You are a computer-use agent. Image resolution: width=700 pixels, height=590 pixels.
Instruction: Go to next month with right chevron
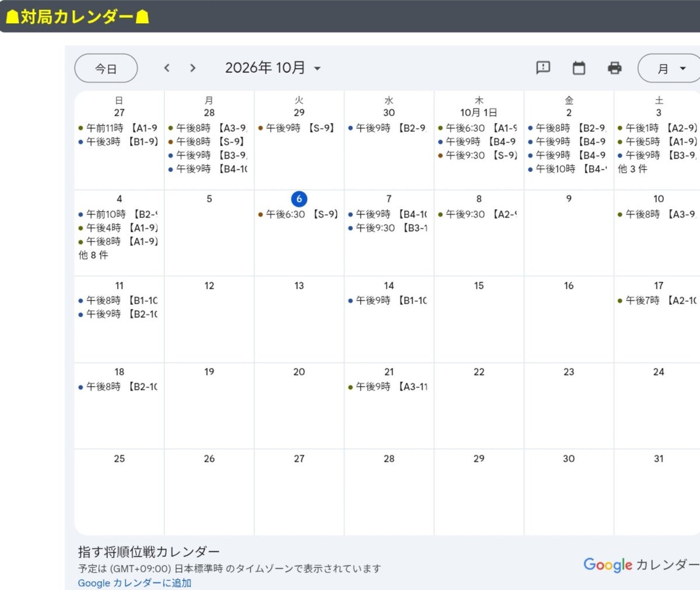[x=193, y=68]
